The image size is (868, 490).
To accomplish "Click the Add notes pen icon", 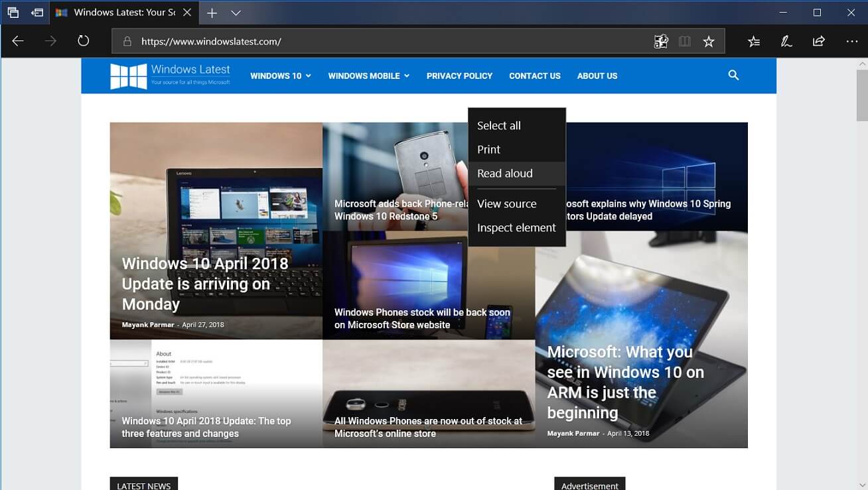I will coord(786,41).
